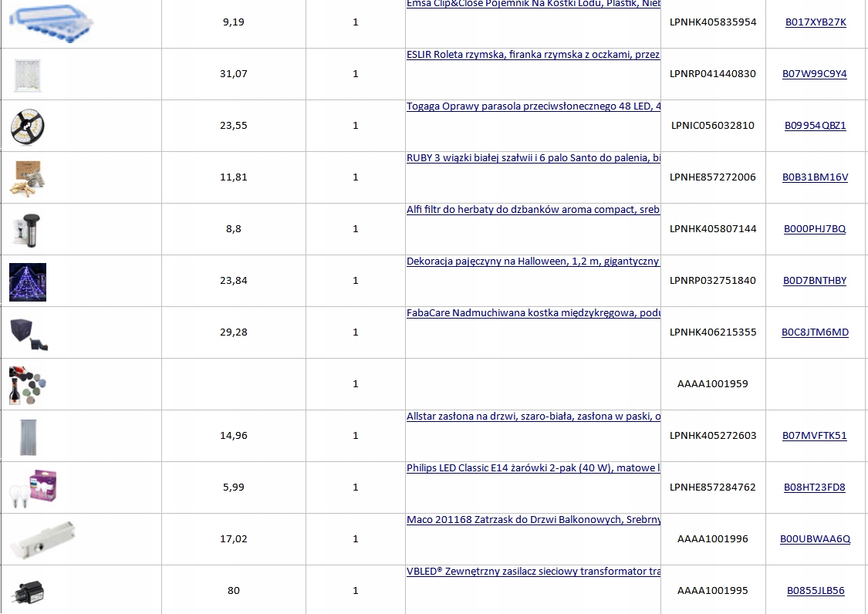868x614 pixels.
Task: Select the cell with price 31,07
Action: tap(233, 74)
